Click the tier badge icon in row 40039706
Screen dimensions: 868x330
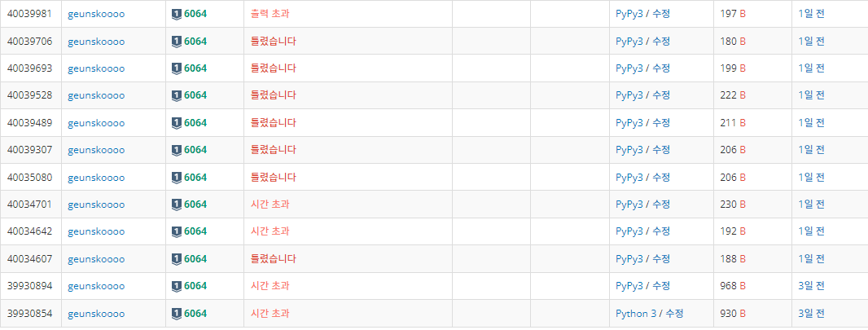(x=177, y=41)
